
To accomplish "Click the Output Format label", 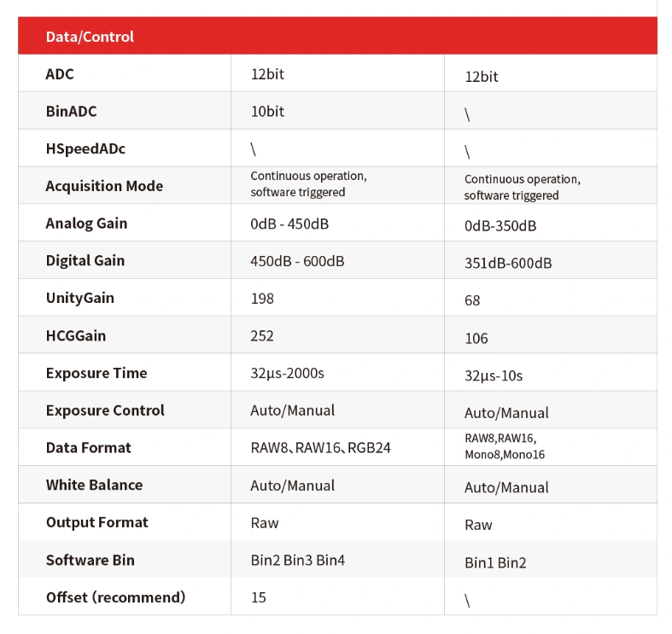I will (x=96, y=522).
